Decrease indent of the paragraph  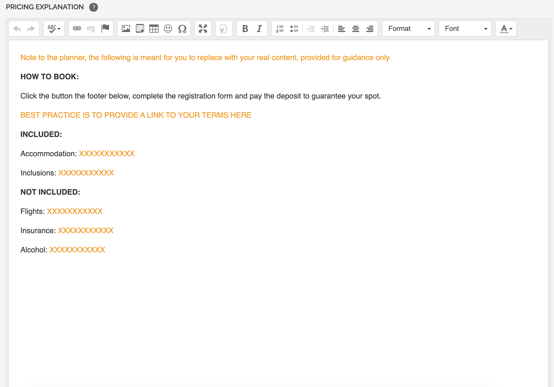[311, 29]
